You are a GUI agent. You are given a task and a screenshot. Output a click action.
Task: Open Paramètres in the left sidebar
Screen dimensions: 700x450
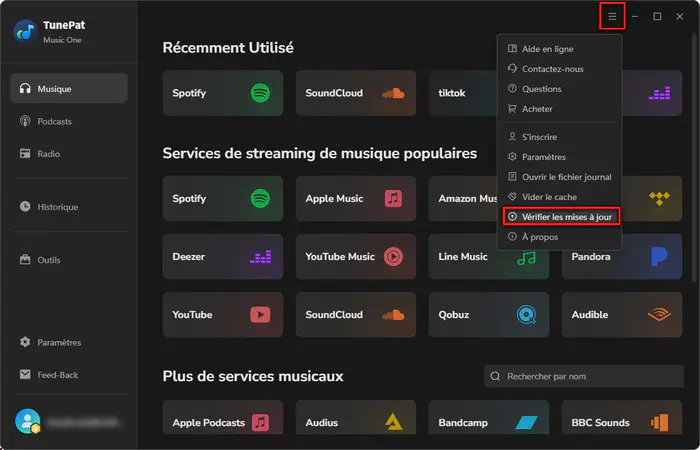[69, 342]
